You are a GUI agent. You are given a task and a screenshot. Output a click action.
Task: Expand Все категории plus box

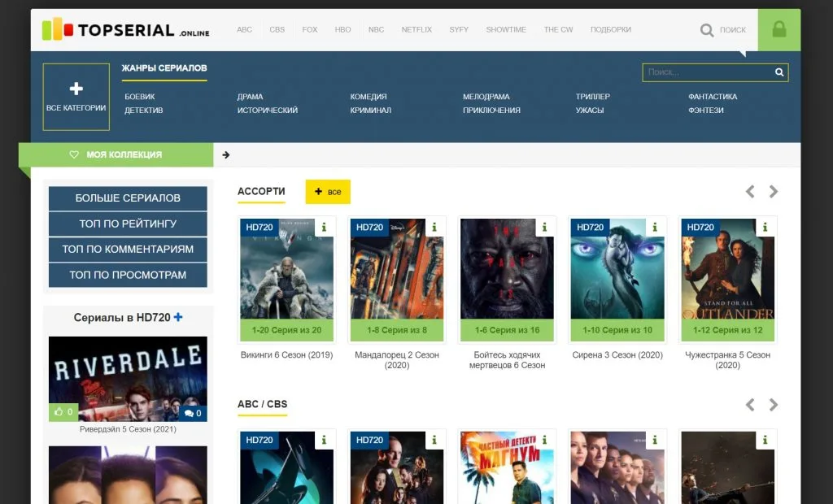(76, 97)
